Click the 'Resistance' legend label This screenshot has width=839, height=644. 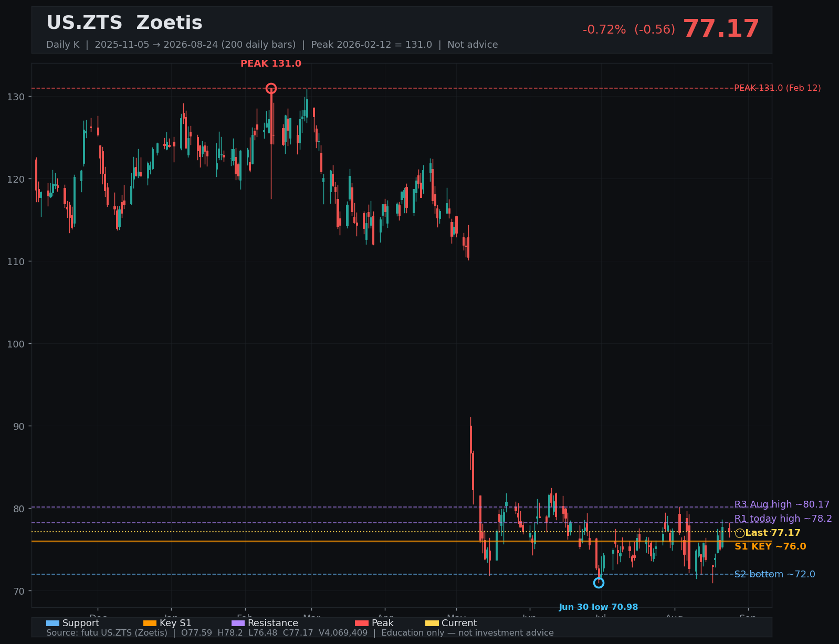273,623
